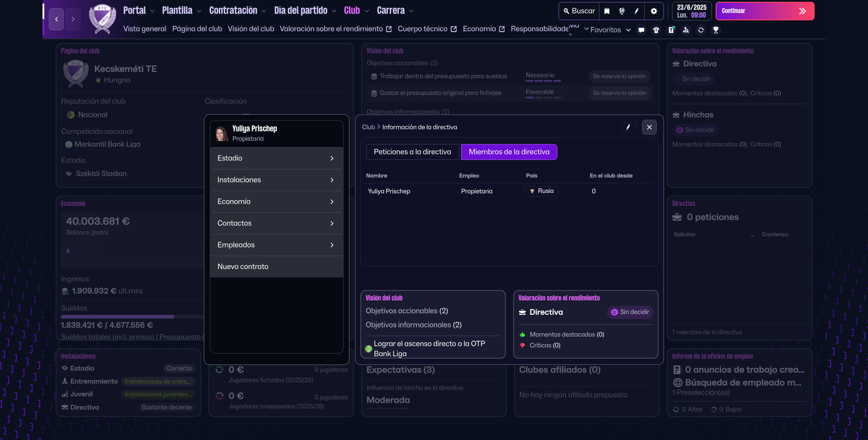Click the transfers circular arrows icon
This screenshot has width=868, height=440.
pyautogui.click(x=701, y=30)
